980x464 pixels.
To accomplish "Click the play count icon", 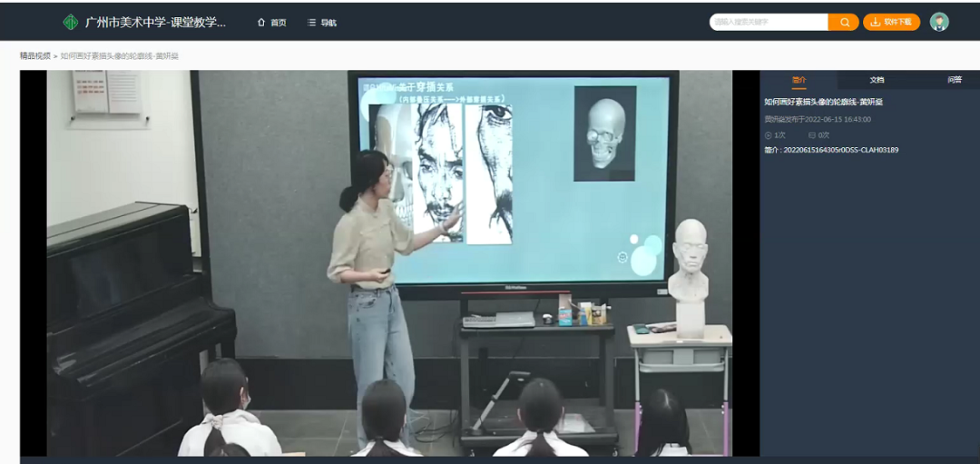I will [768, 135].
